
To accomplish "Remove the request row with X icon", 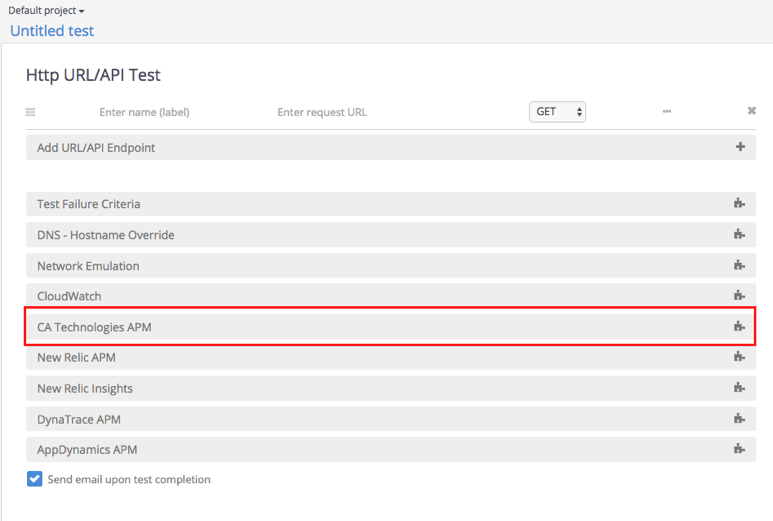I will coord(752,111).
